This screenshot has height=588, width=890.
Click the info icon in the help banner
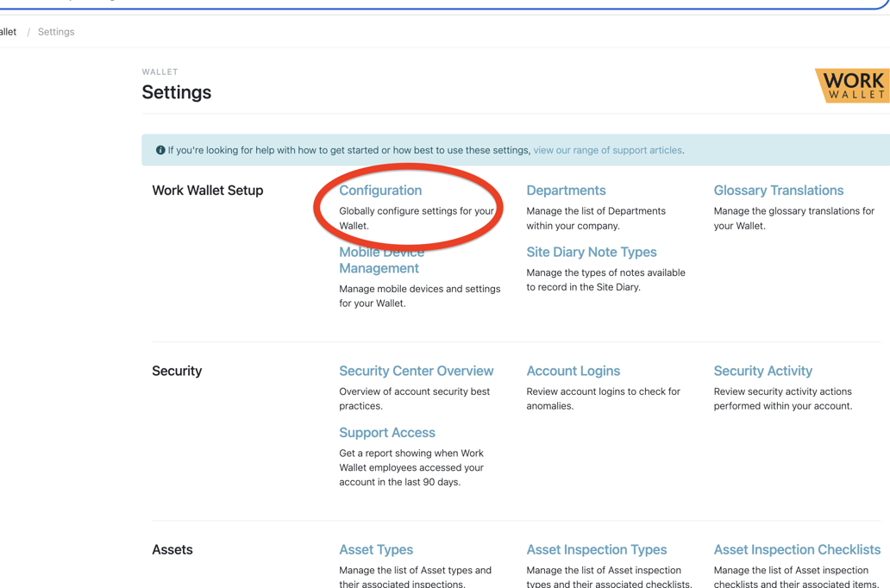160,150
